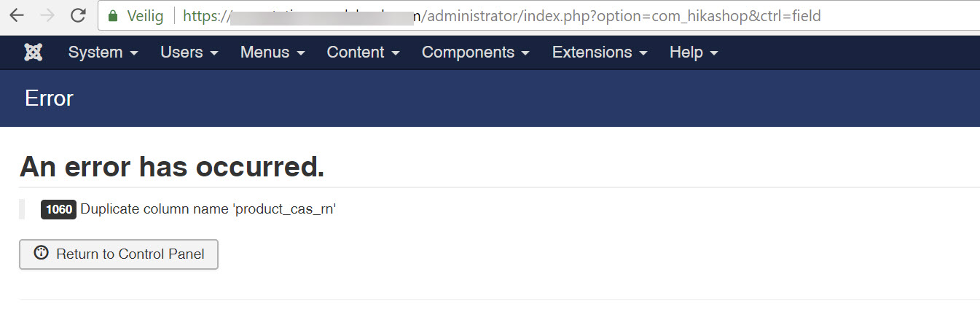Expand the Extensions menu
The height and width of the screenshot is (320, 980).
coord(600,52)
